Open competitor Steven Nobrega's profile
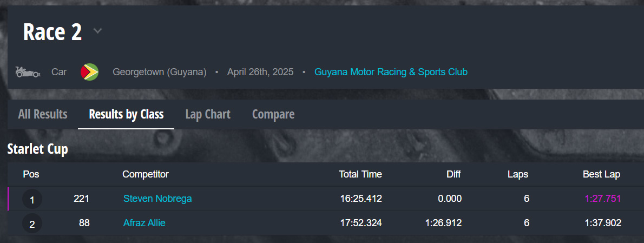This screenshot has height=243, width=644. [157, 199]
